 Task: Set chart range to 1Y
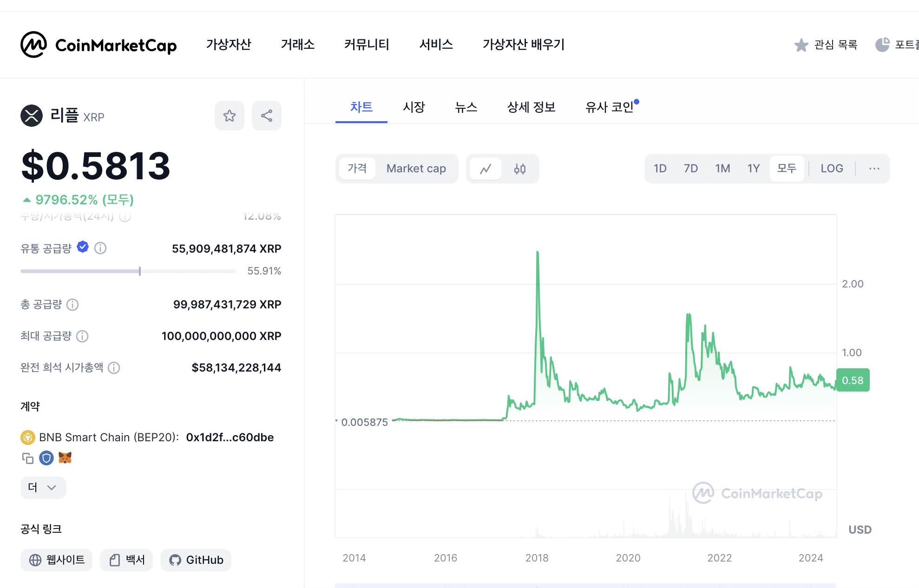(x=754, y=169)
